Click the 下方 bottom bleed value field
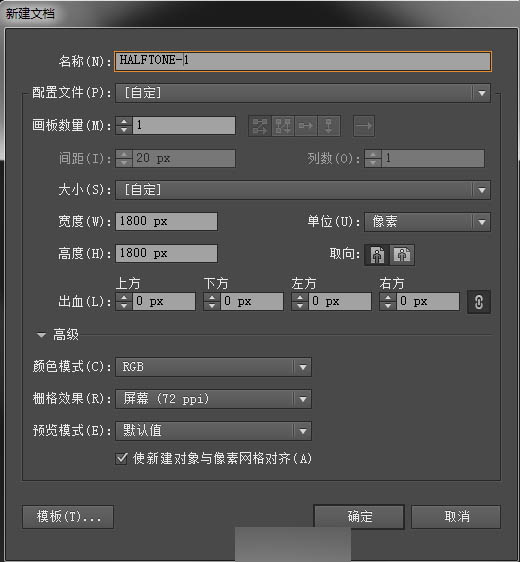The height and width of the screenshot is (562, 520). coord(252,301)
